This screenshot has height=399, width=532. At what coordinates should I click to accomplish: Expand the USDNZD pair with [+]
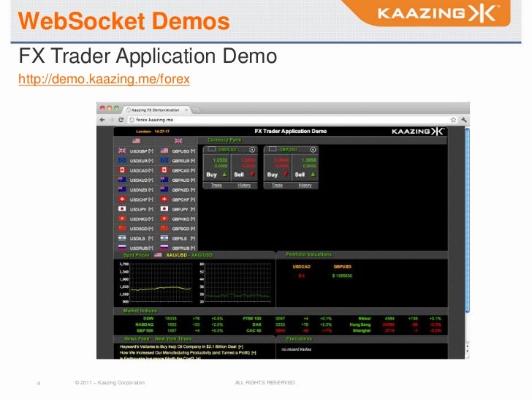point(151,190)
